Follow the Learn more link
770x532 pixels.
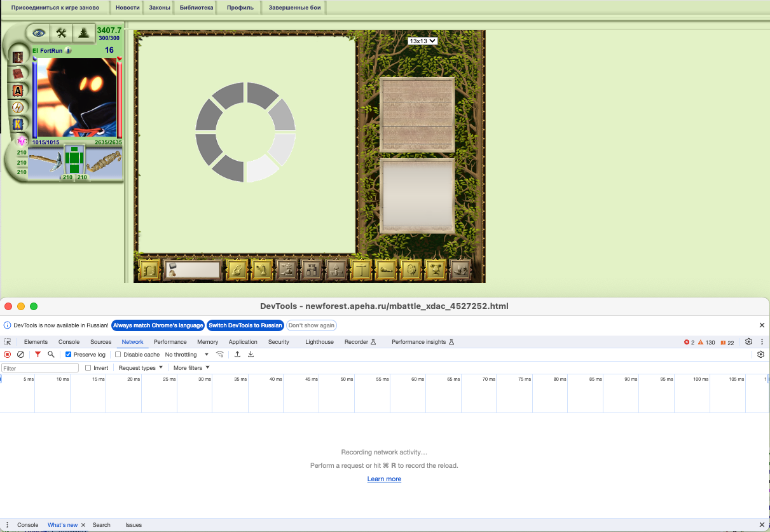[384, 479]
